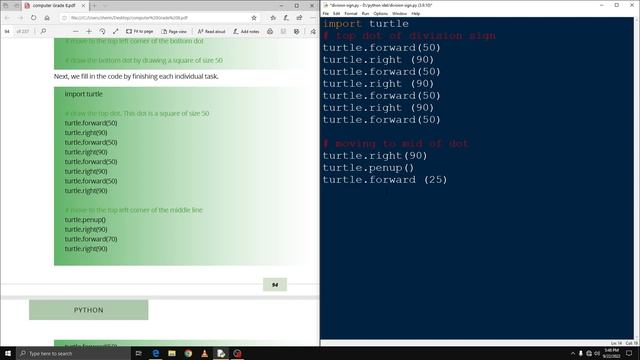This screenshot has height=360, width=640.
Task: Click Save As icon in PDF toolbar
Action: [297, 31]
